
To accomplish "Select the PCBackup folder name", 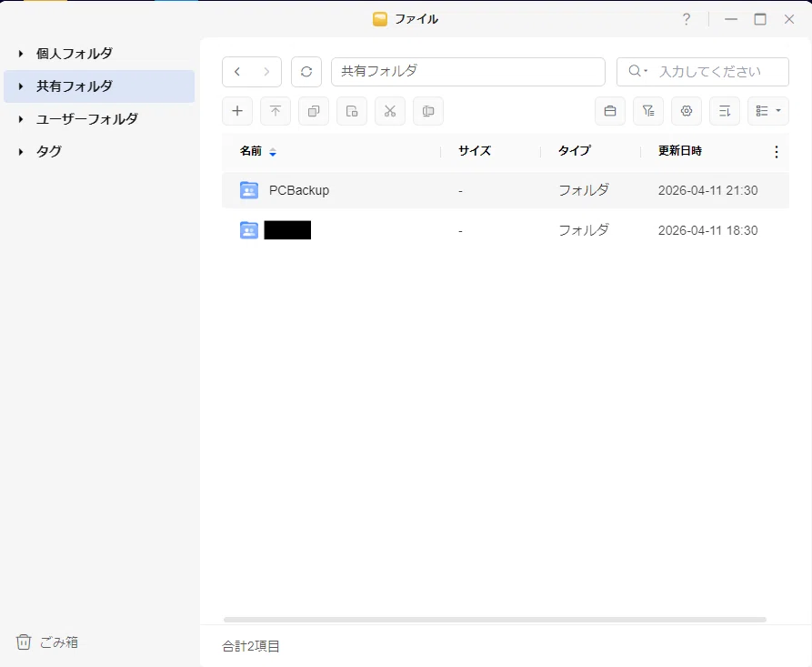I will [299, 190].
